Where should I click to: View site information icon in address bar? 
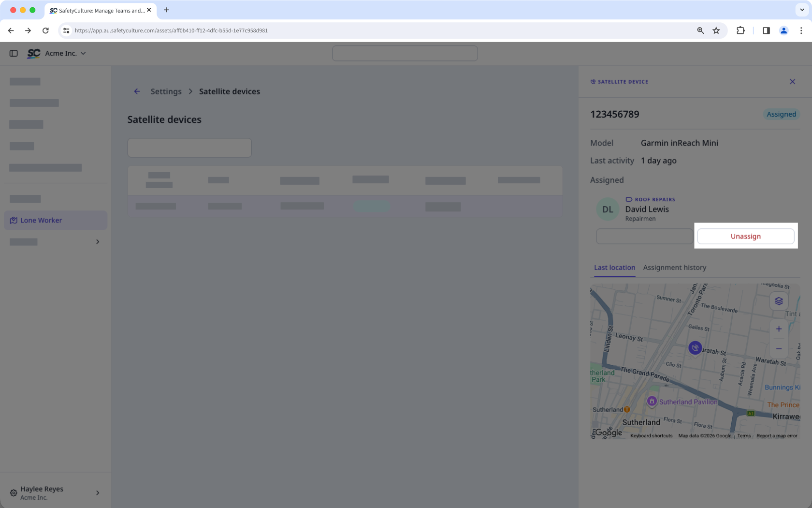coord(66,30)
